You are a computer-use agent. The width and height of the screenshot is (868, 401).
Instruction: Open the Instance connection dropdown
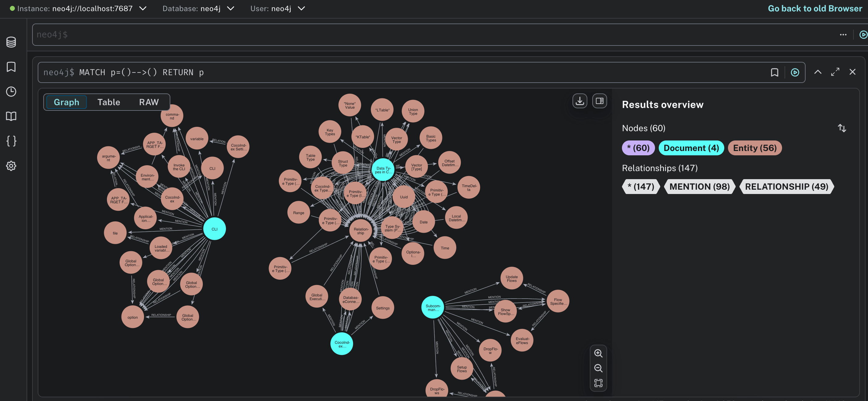(x=143, y=8)
